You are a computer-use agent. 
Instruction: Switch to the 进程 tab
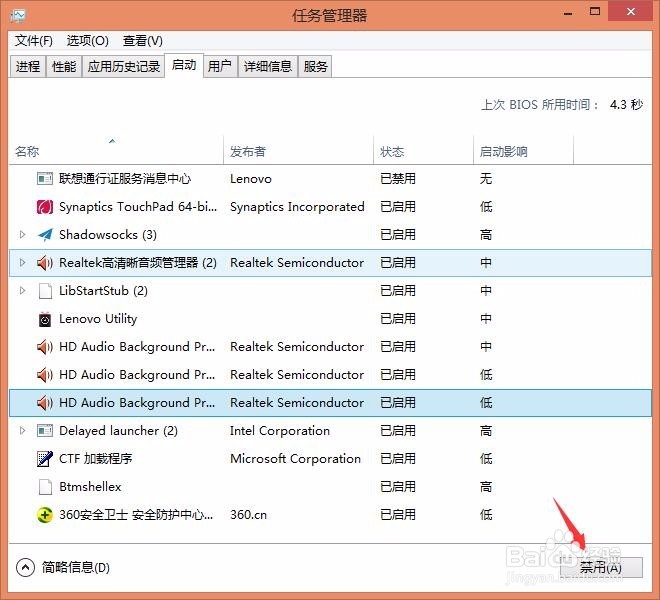click(x=28, y=67)
